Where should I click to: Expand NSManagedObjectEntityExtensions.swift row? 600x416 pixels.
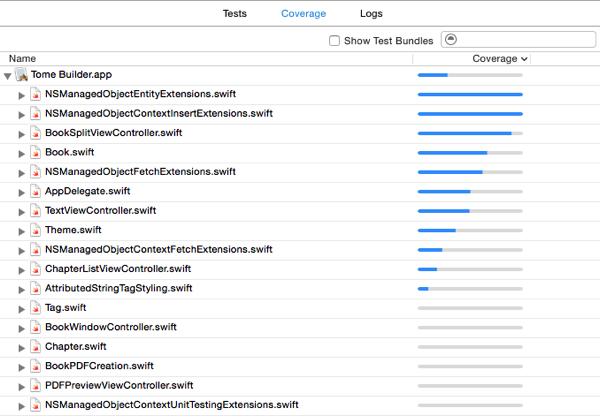click(x=21, y=96)
